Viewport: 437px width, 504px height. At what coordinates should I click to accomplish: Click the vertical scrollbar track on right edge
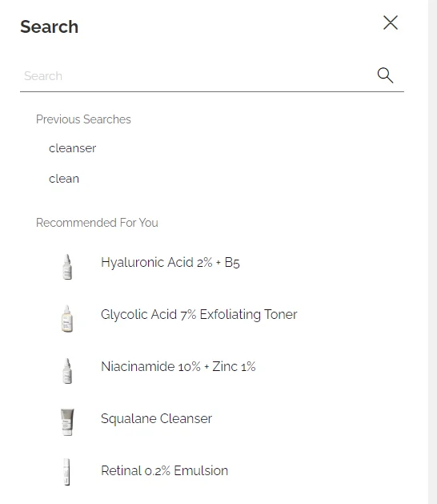point(432,252)
